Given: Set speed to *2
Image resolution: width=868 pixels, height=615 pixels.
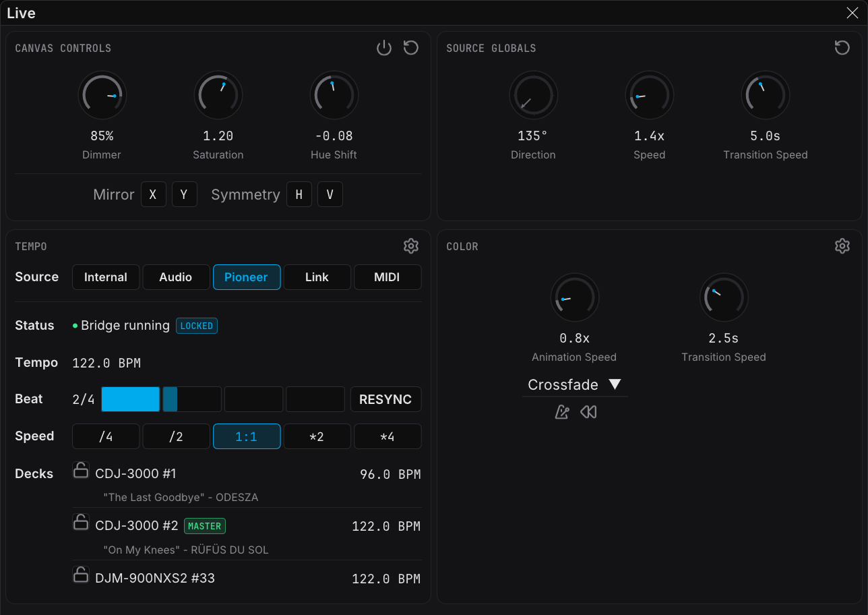Looking at the screenshot, I should pos(317,436).
